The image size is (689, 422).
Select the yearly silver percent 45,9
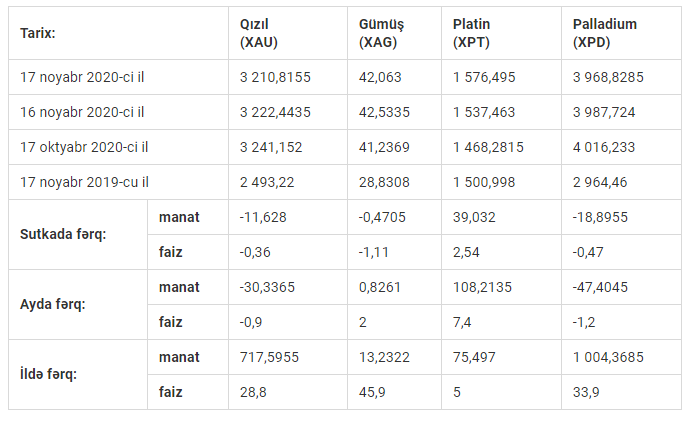coord(372,392)
